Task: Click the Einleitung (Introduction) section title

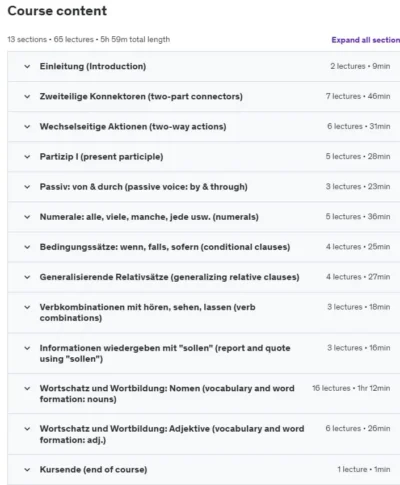Action: tap(93, 66)
